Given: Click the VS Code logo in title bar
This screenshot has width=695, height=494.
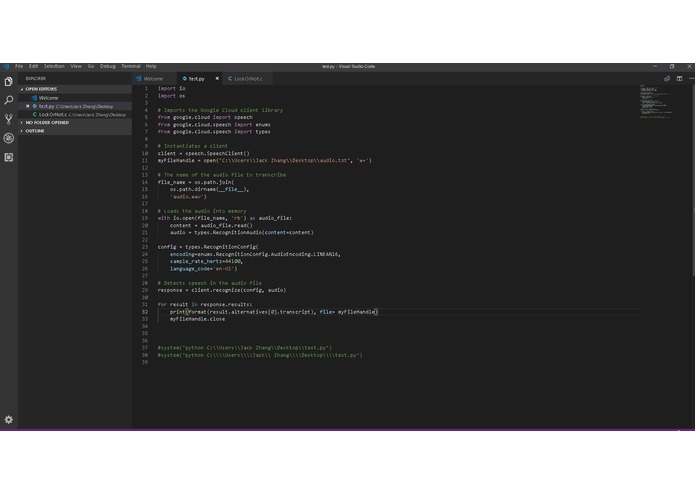Looking at the screenshot, I should pos(7,66).
